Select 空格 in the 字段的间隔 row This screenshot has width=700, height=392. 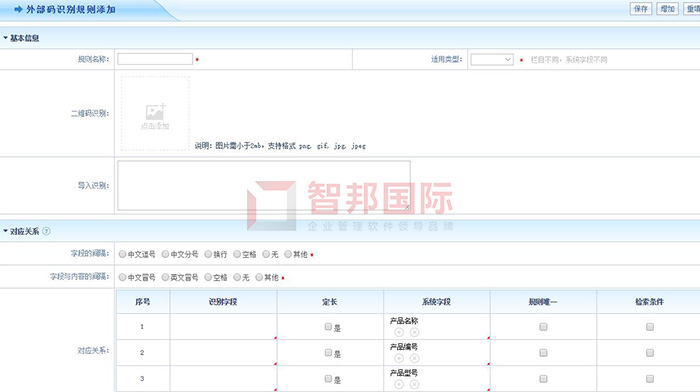(237, 254)
